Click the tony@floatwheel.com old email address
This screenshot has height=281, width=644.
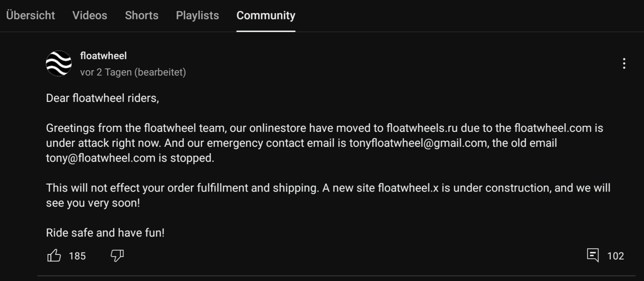pyautogui.click(x=100, y=158)
